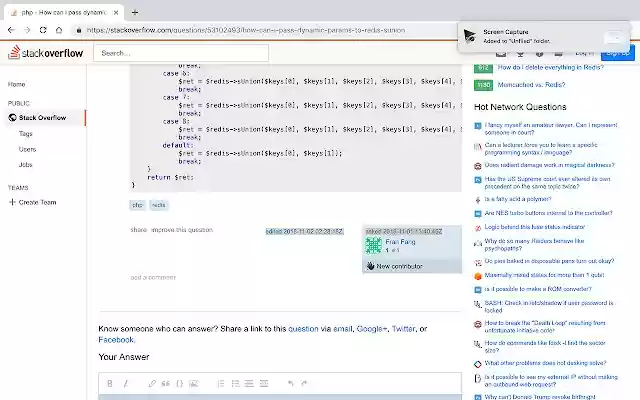Open the php tag under the question

(x=138, y=205)
